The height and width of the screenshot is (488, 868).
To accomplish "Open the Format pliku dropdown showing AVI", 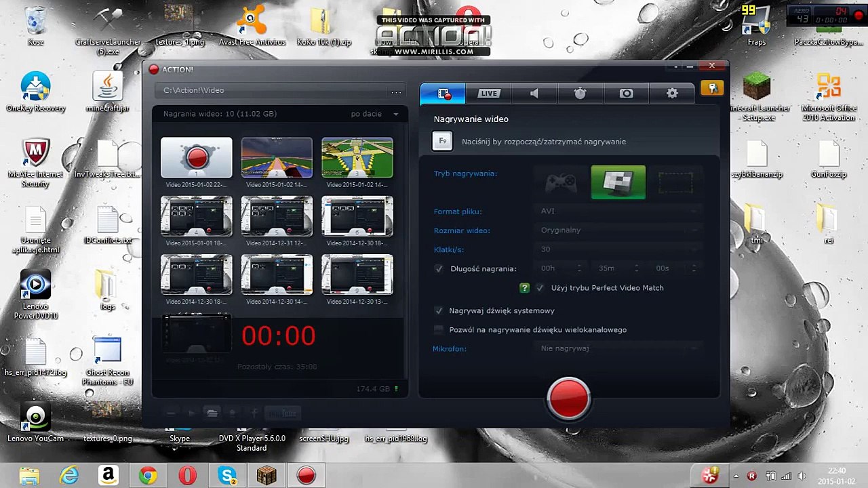I will click(618, 211).
